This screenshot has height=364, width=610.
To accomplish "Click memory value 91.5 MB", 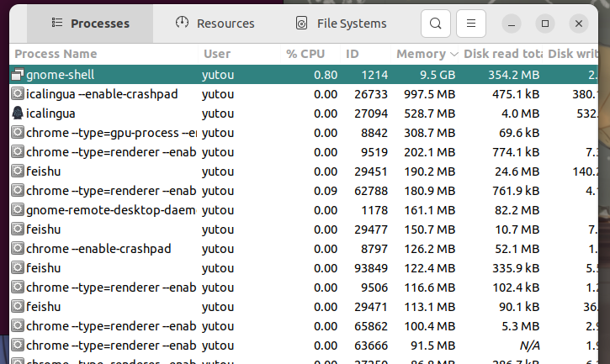I will [433, 346].
